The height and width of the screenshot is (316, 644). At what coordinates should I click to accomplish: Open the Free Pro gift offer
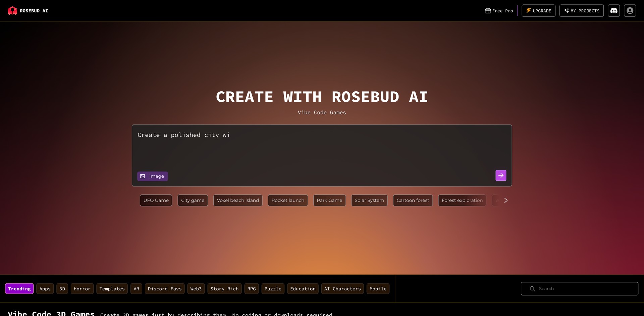pos(499,11)
